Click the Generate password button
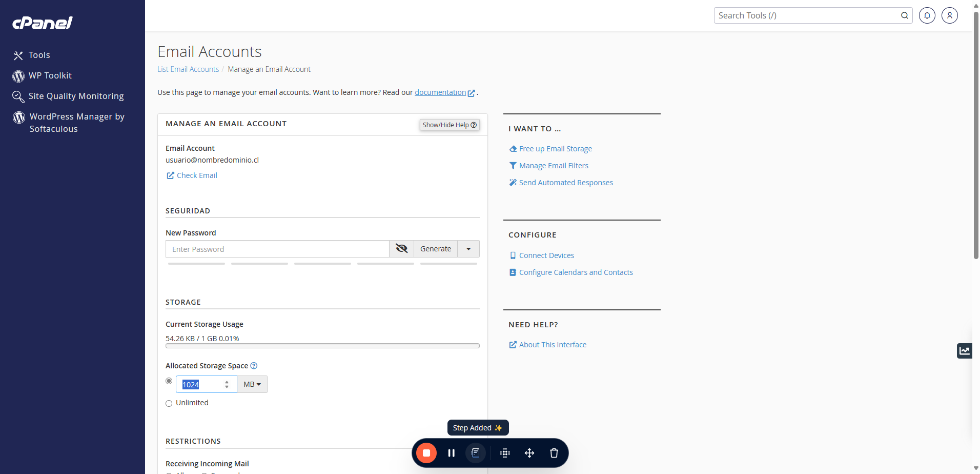Viewport: 980px width, 474px height. coord(436,249)
